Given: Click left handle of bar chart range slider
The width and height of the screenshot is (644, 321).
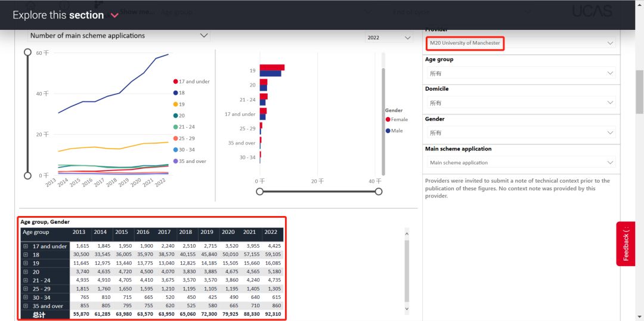Looking at the screenshot, I should 259,192.
